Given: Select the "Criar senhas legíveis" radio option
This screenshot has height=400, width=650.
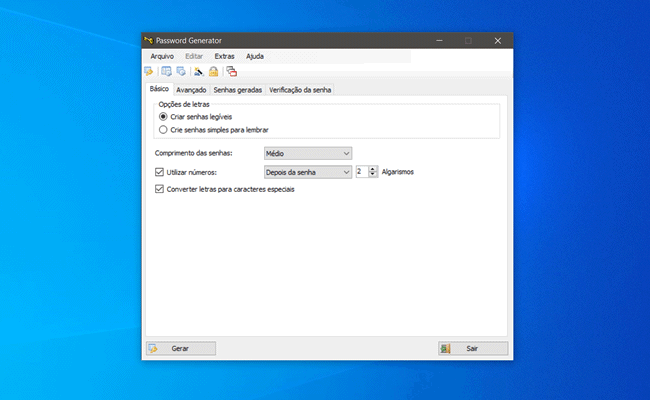Looking at the screenshot, I should [x=163, y=117].
